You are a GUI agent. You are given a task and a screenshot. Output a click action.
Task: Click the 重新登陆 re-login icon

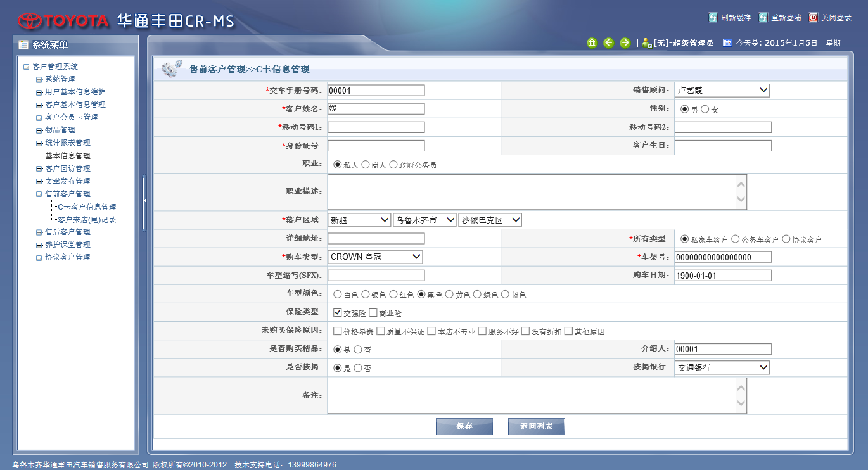(763, 18)
